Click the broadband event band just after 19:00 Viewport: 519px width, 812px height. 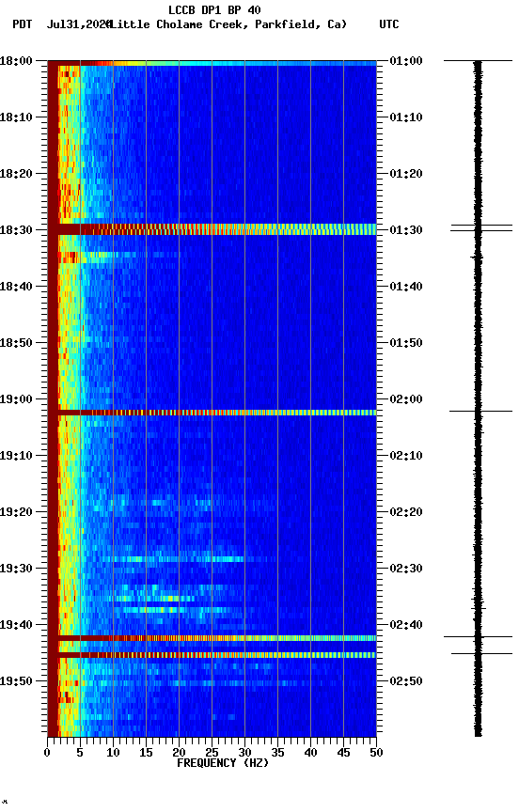pyautogui.click(x=212, y=413)
